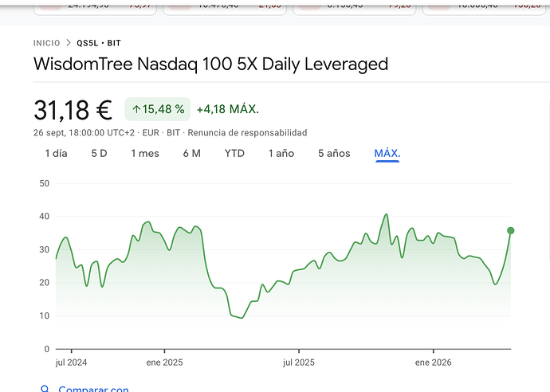
Task: Click the ene 2025 axis label
Action: [x=164, y=363]
